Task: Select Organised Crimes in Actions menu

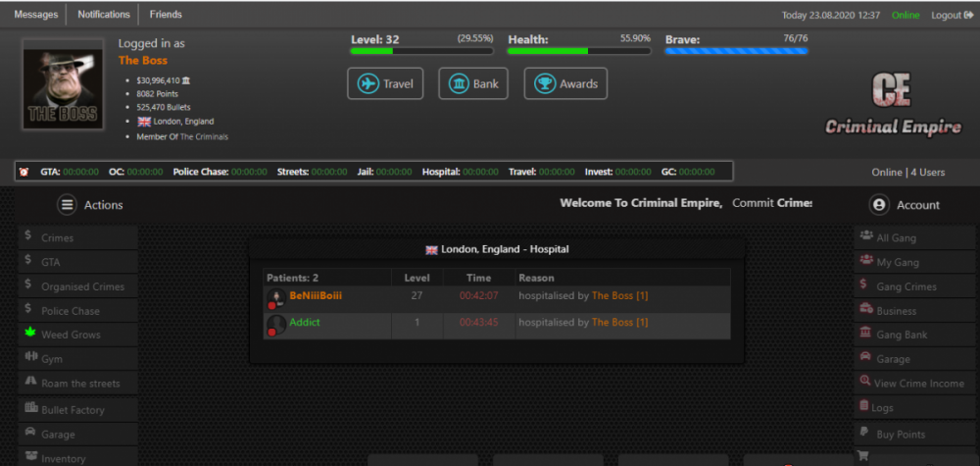Action: click(x=82, y=286)
